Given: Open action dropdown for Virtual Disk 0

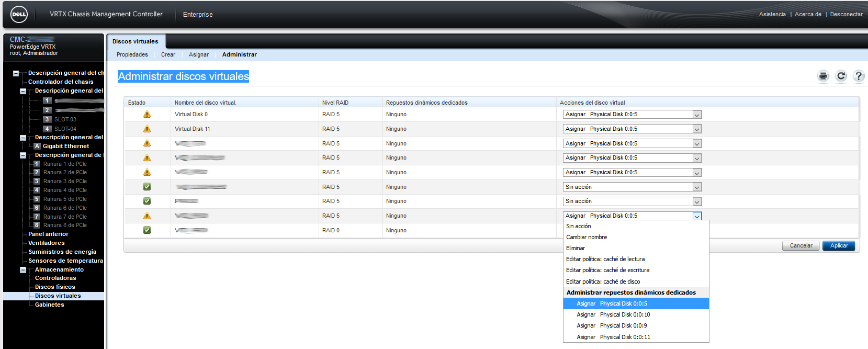Looking at the screenshot, I should 696,115.
